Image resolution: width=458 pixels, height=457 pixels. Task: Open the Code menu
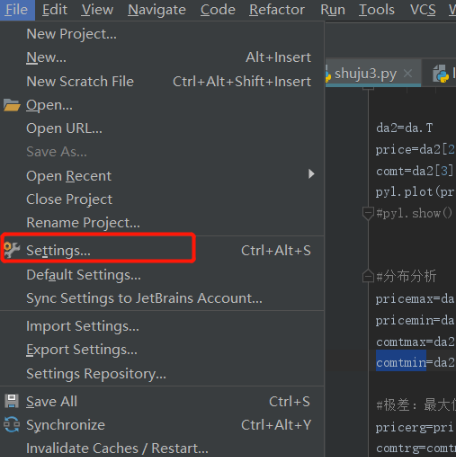218,10
